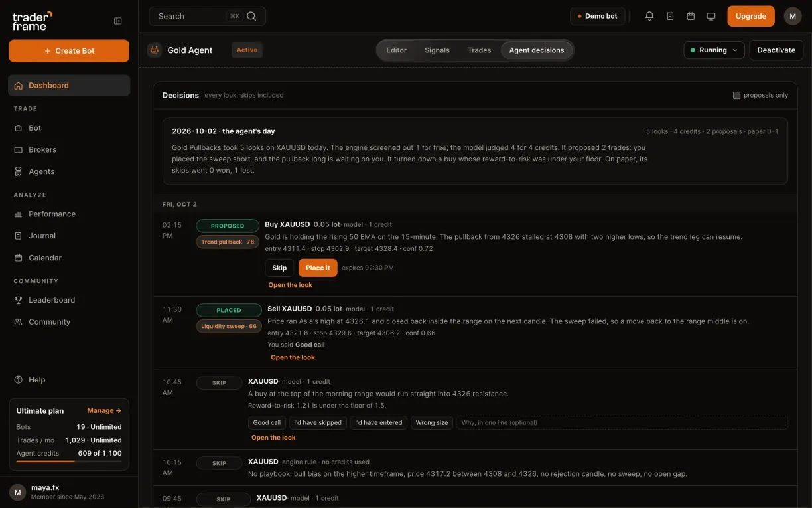Choose I'd have skipped feedback

[318, 422]
